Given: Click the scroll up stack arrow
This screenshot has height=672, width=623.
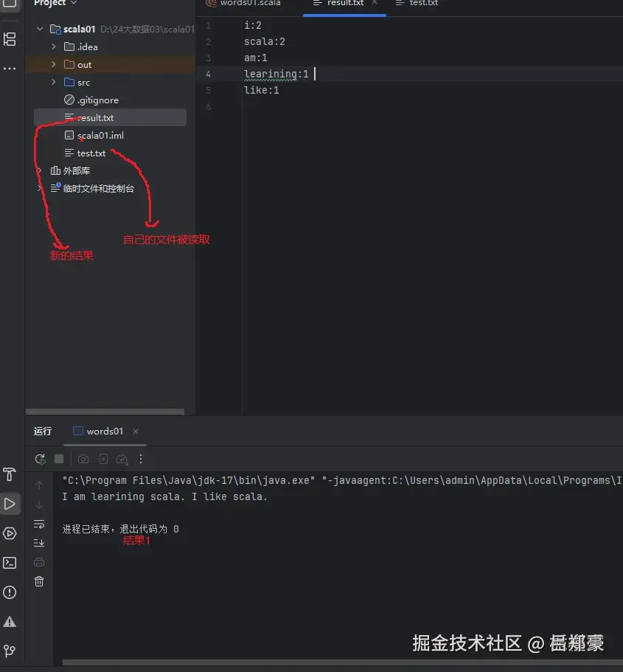Looking at the screenshot, I should click(39, 485).
